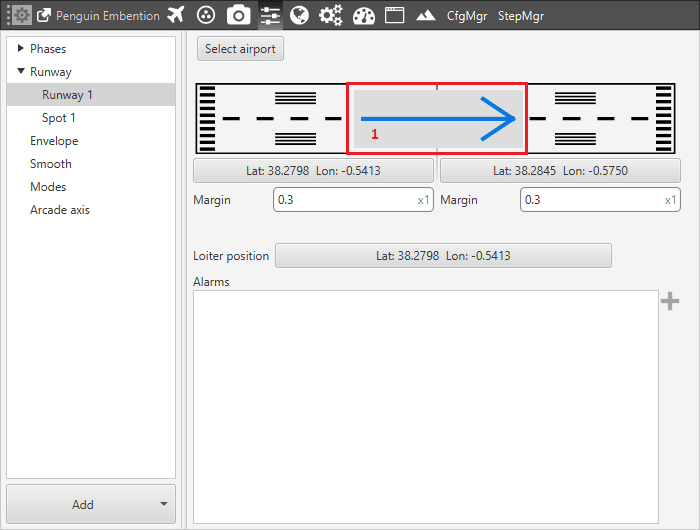Open the multiple gears automation icon

(331, 16)
